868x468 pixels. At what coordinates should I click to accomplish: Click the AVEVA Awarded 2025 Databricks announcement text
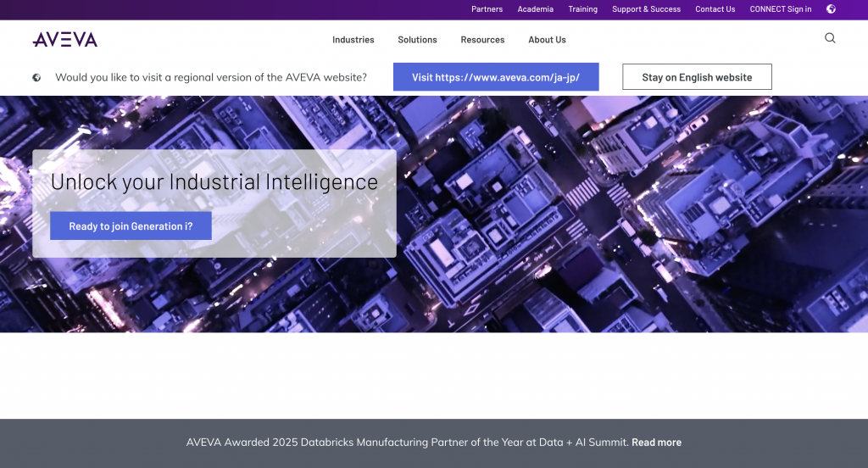tap(408, 442)
